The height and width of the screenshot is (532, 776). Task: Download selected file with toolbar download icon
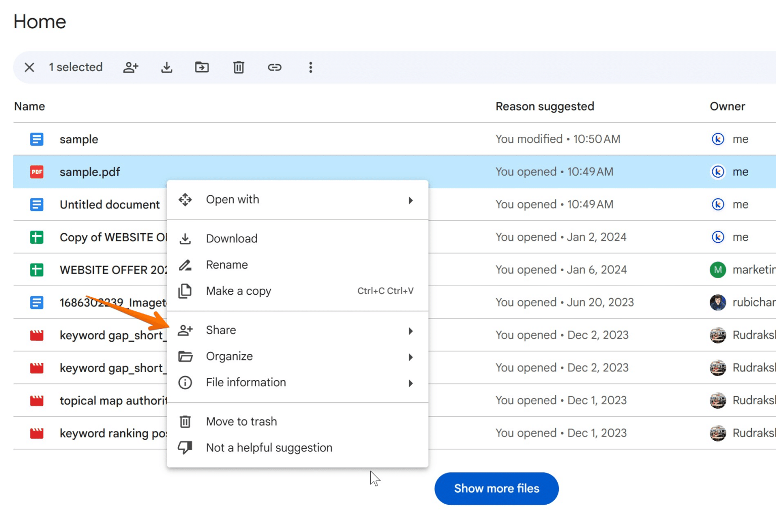[x=167, y=67]
